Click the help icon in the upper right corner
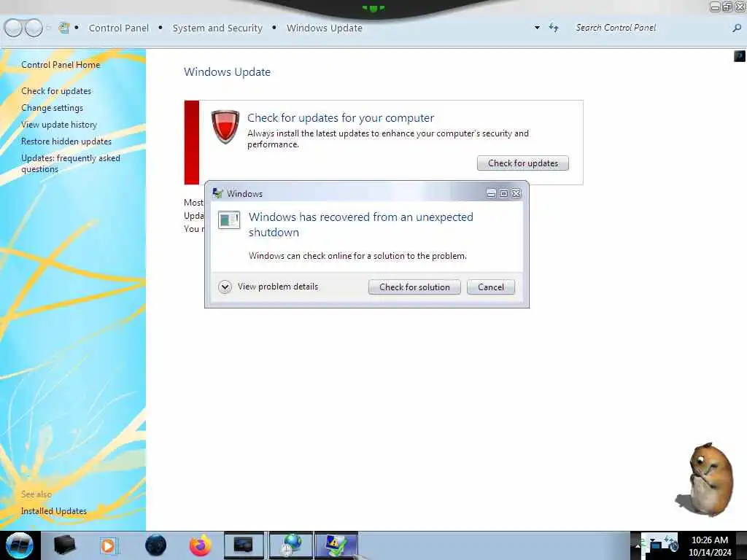 [740, 56]
